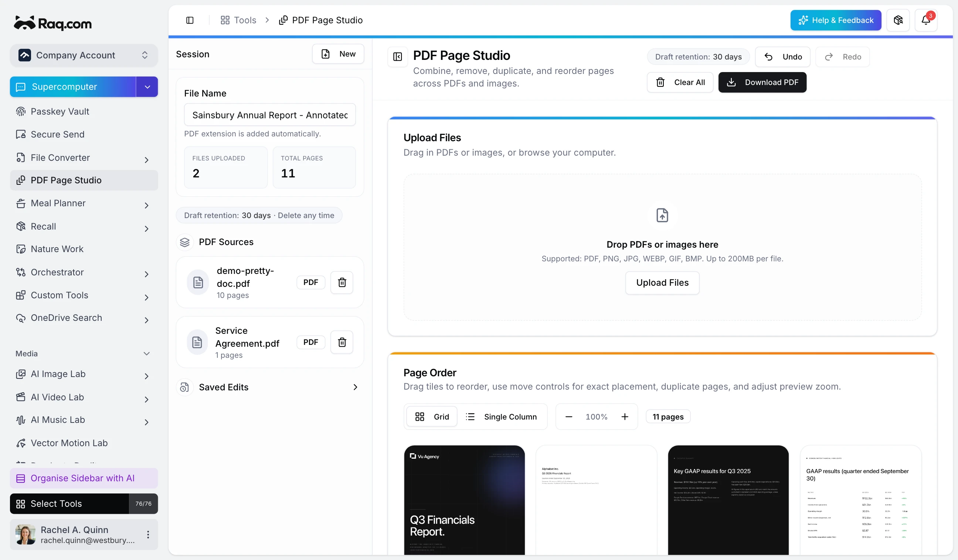
Task: Click the upload file icon in drop zone
Action: [x=662, y=215]
